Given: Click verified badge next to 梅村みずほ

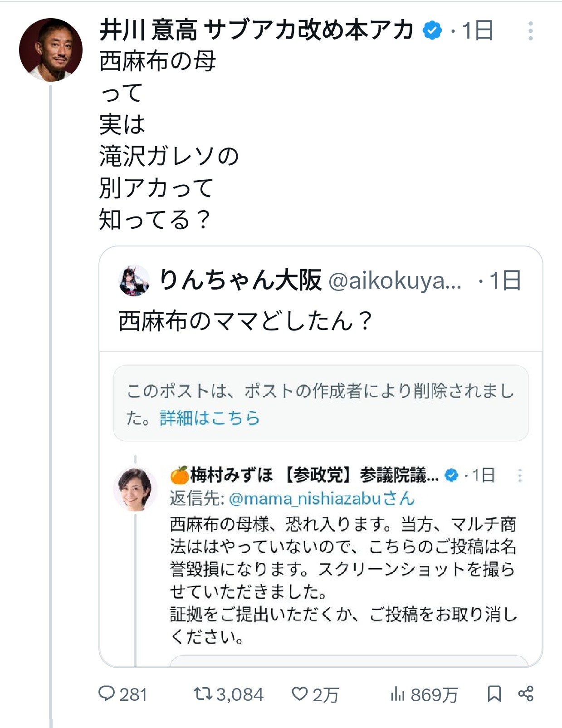Looking at the screenshot, I should (451, 475).
